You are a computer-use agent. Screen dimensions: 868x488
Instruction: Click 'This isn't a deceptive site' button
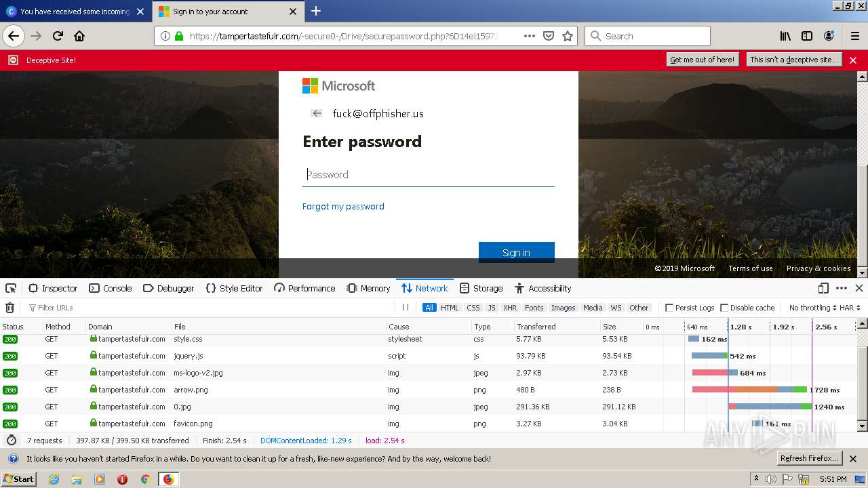(794, 60)
